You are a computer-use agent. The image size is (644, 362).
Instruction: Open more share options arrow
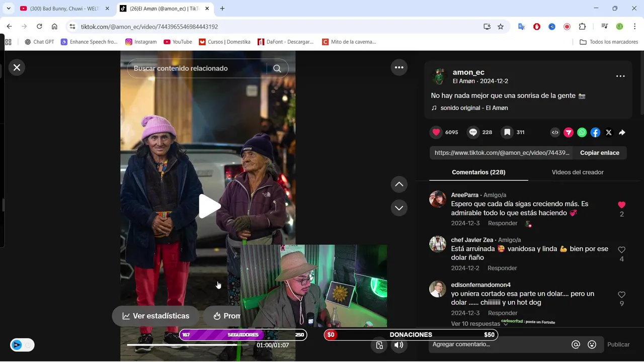pyautogui.click(x=622, y=132)
